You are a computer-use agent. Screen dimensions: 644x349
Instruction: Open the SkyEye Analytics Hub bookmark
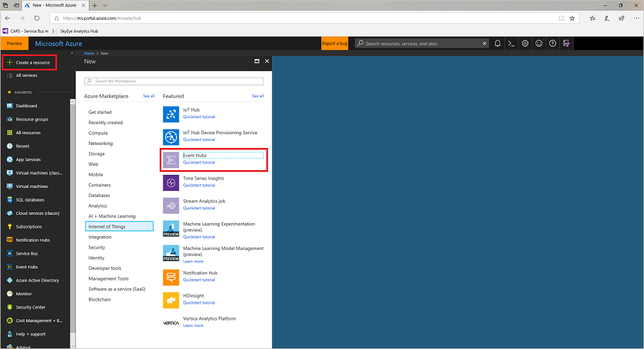point(76,31)
